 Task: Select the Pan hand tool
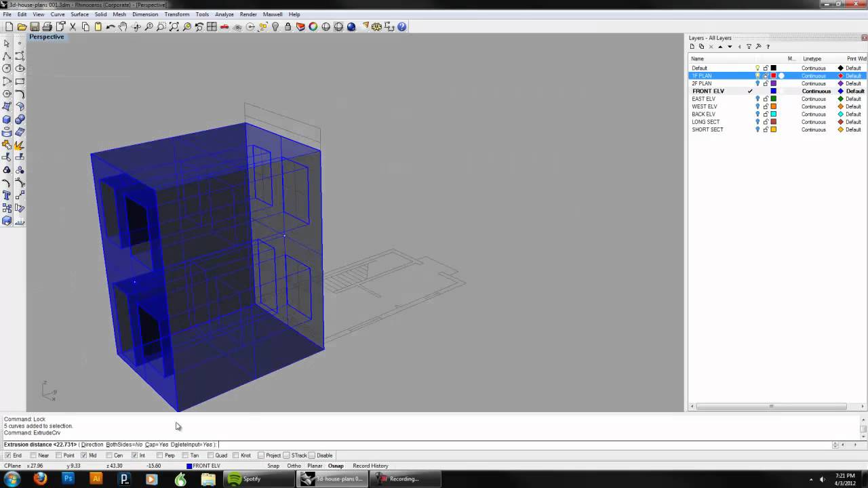[x=123, y=26]
